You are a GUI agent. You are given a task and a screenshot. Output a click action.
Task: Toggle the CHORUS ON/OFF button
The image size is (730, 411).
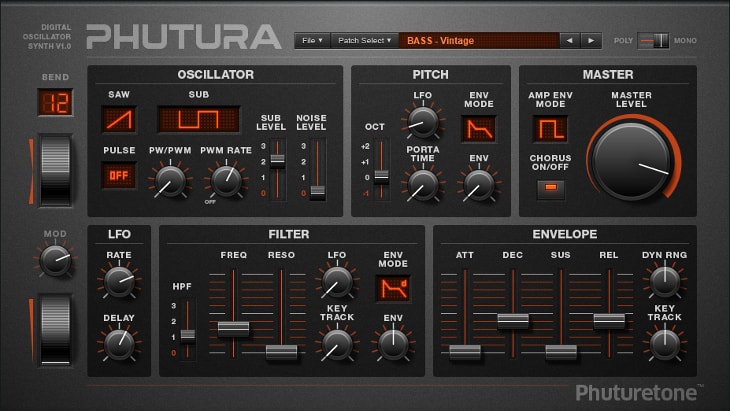550,188
